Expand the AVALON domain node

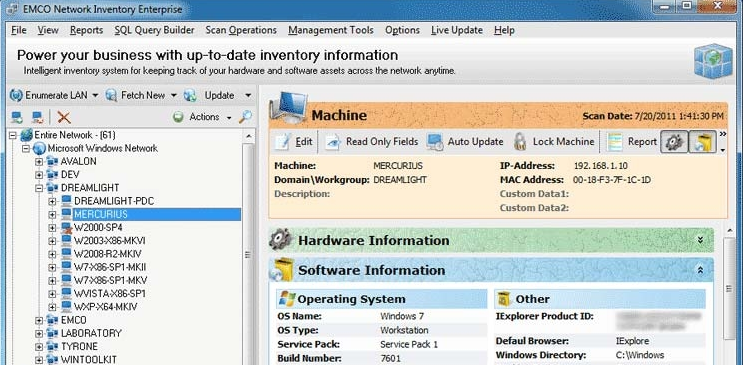(x=39, y=162)
